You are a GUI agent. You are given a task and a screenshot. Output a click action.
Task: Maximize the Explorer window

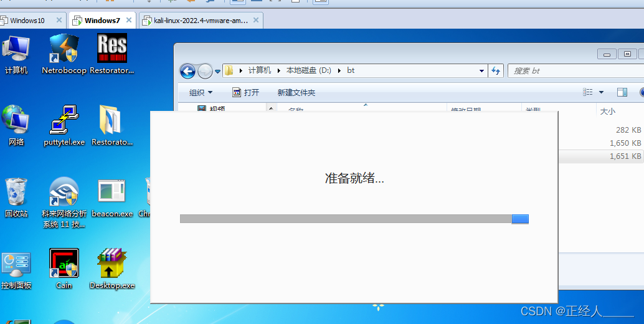[627, 54]
